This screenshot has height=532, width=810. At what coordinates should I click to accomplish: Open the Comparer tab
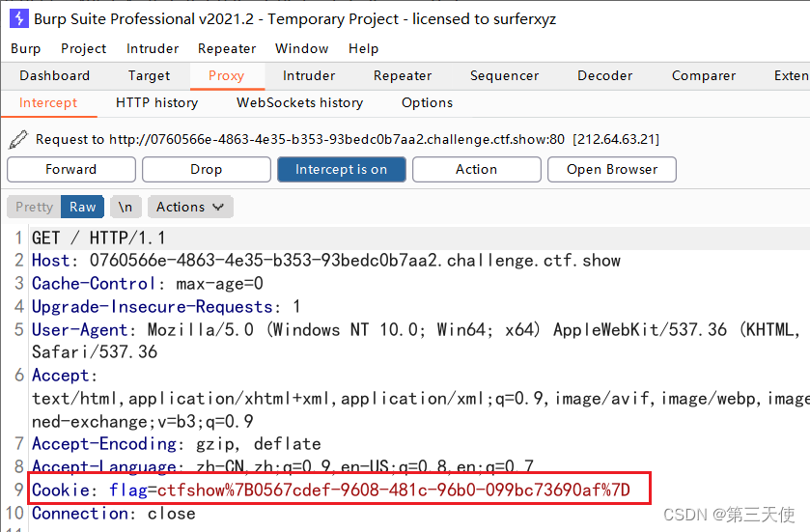click(704, 76)
